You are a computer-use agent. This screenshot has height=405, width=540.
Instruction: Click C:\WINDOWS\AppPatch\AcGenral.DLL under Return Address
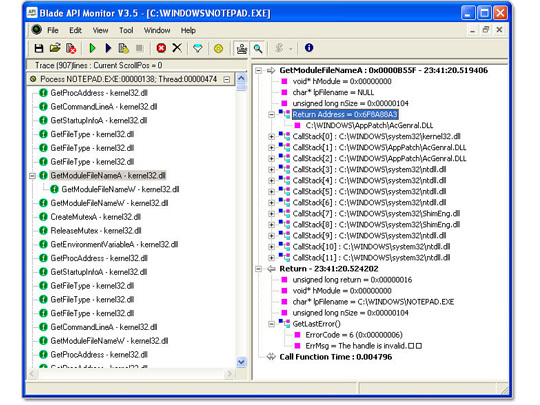[369, 125]
